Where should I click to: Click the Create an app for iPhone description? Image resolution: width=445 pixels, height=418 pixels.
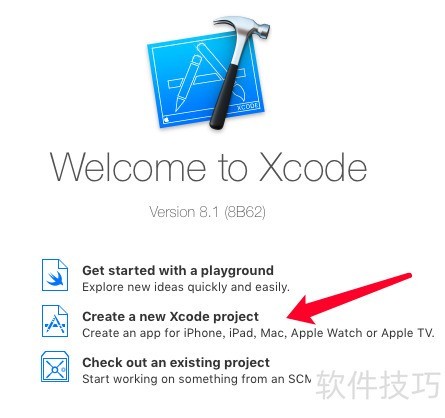pos(258,333)
